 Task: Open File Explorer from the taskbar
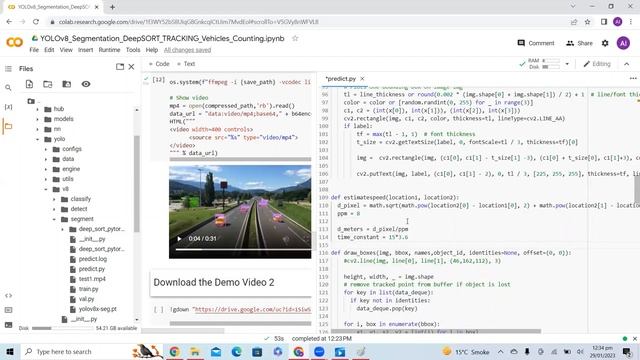click(x=195, y=351)
